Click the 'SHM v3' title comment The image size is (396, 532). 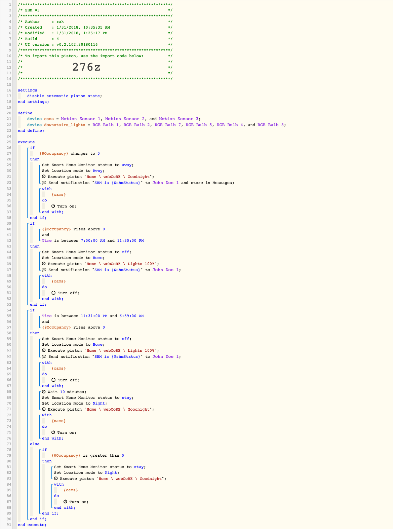click(32, 10)
